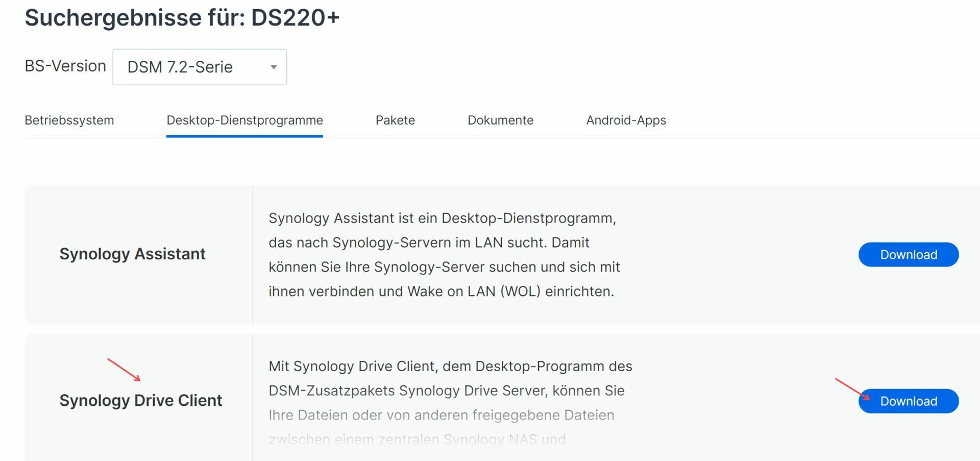
Task: Click the Synology Assistant description text
Action: pyautogui.click(x=444, y=254)
